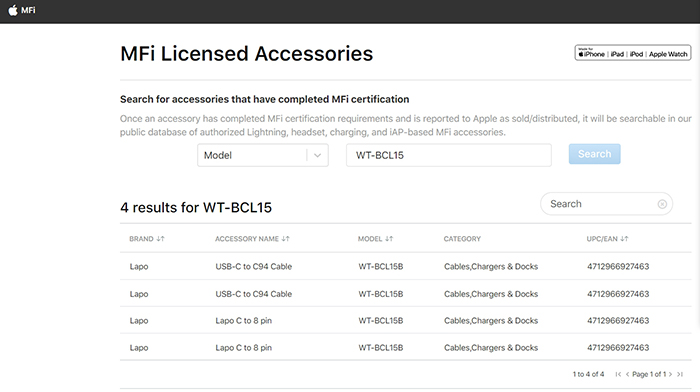700x392 pixels.
Task: Jump to the last results page
Action: [x=679, y=374]
